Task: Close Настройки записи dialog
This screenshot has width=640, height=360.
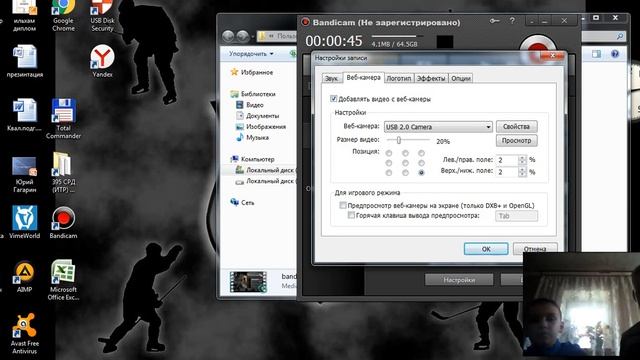Action: 552,56
